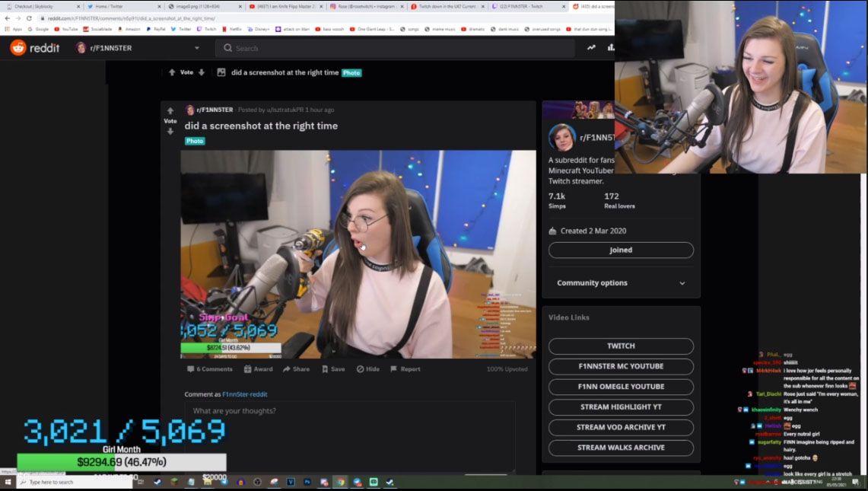Save the post
The image size is (868, 491).
coord(333,369)
